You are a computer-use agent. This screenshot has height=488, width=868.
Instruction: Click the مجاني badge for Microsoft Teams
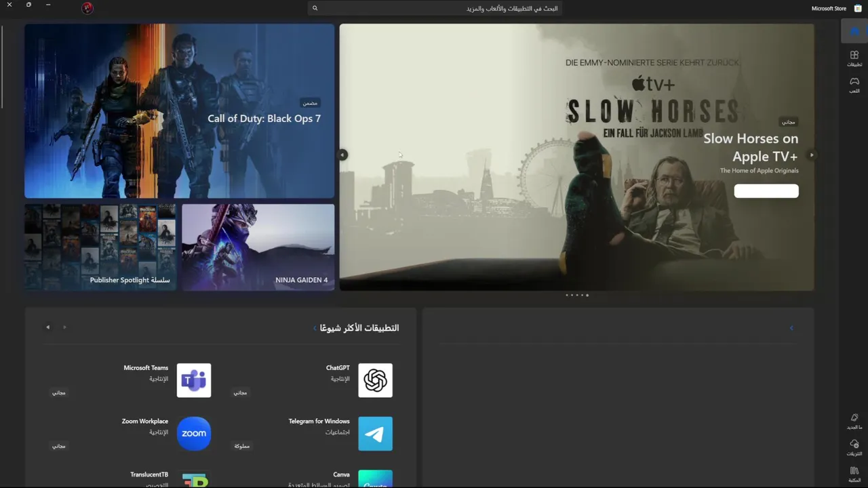59,392
